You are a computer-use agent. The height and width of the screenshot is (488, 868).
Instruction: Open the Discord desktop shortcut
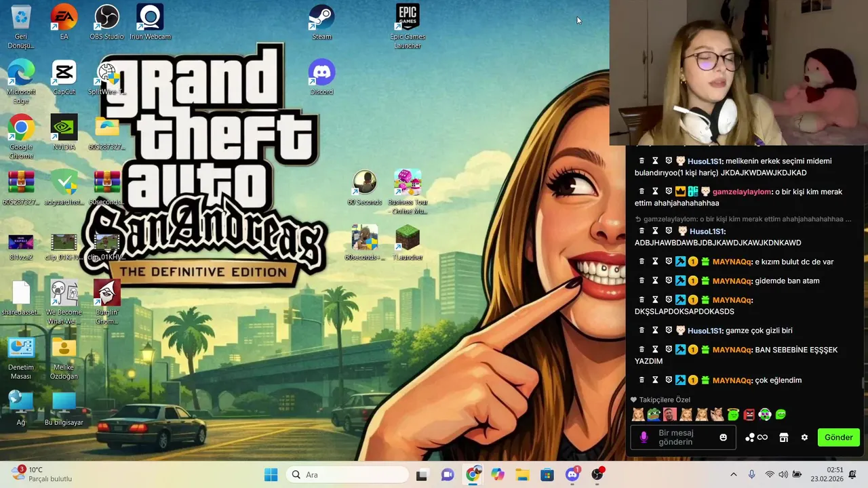point(321,77)
